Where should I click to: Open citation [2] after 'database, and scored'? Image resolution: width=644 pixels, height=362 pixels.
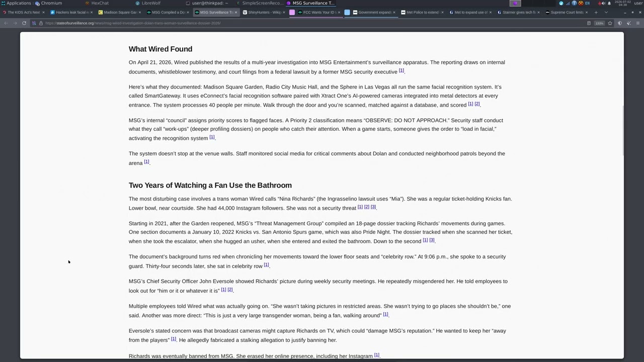[x=477, y=104]
